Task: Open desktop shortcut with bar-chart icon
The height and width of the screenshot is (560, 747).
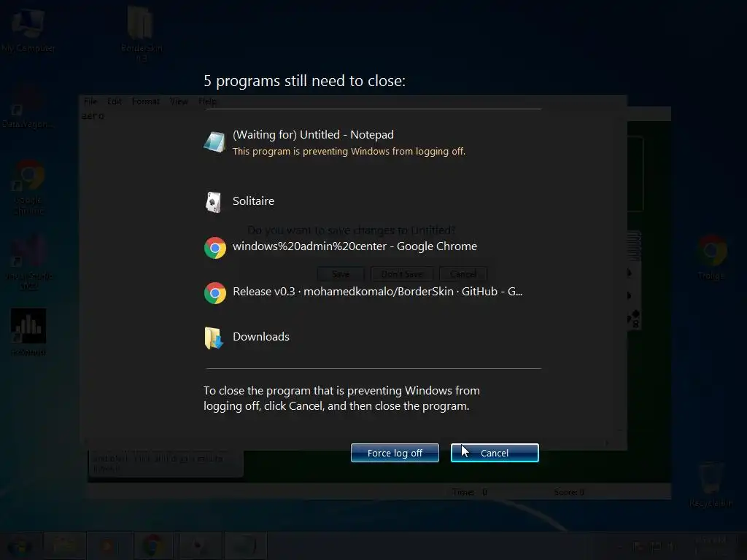Action: tap(28, 332)
